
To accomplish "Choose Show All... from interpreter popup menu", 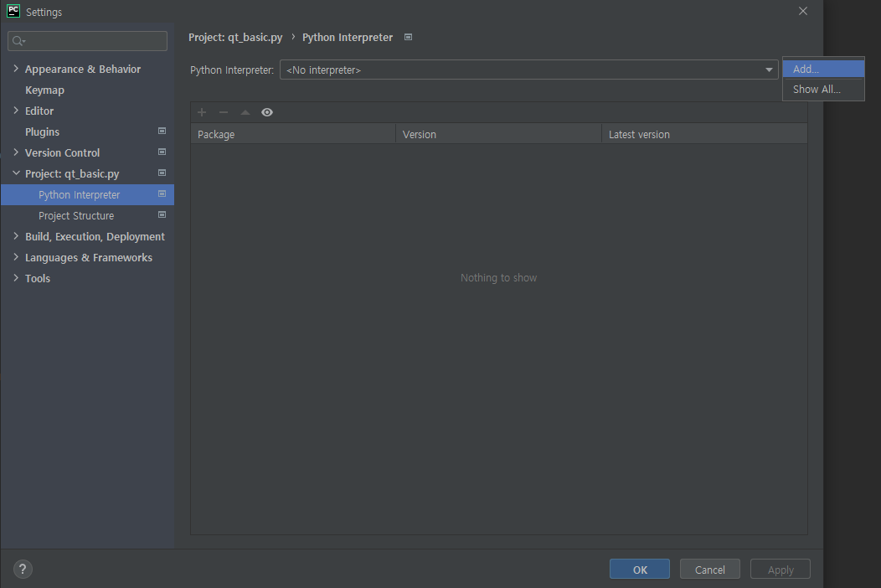I will pyautogui.click(x=823, y=90).
